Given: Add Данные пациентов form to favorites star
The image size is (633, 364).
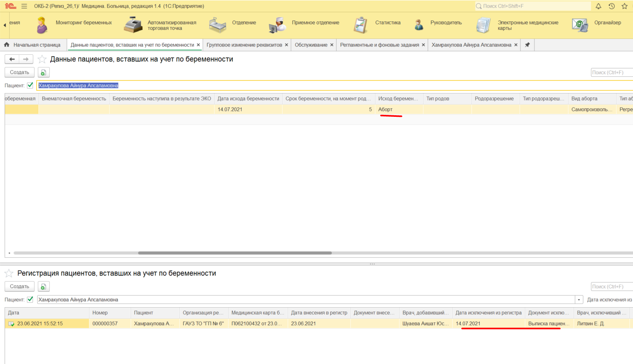Looking at the screenshot, I should pyautogui.click(x=42, y=59).
